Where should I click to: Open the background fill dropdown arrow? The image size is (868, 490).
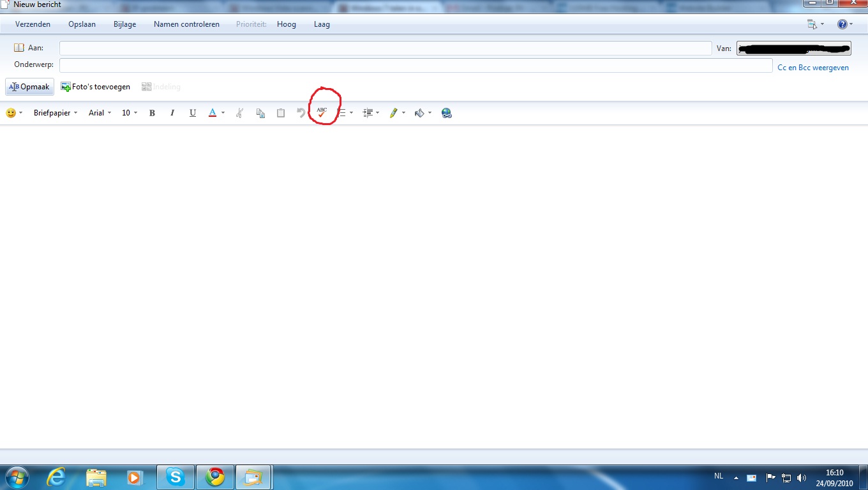coord(430,113)
